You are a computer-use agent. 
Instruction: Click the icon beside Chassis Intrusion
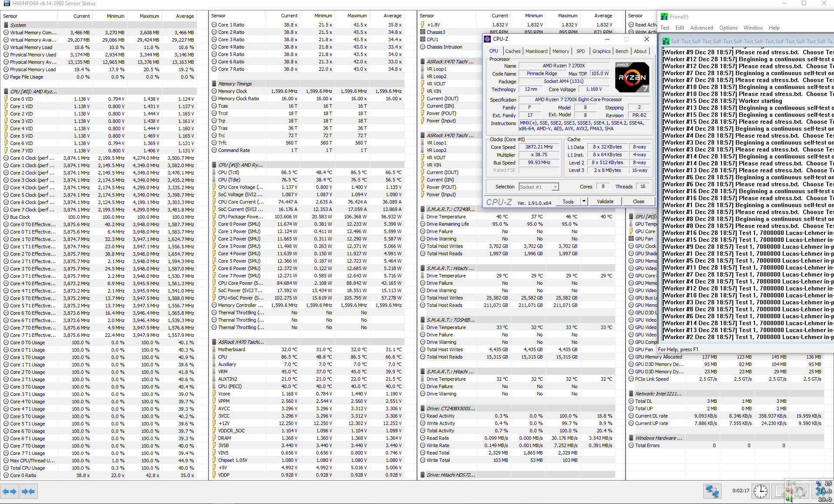pos(423,47)
